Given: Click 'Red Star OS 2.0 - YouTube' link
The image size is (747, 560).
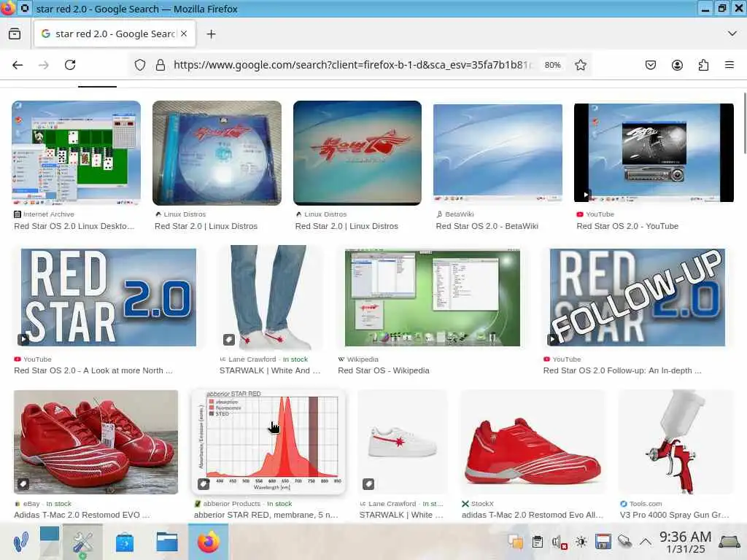Looking at the screenshot, I should pos(627,226).
